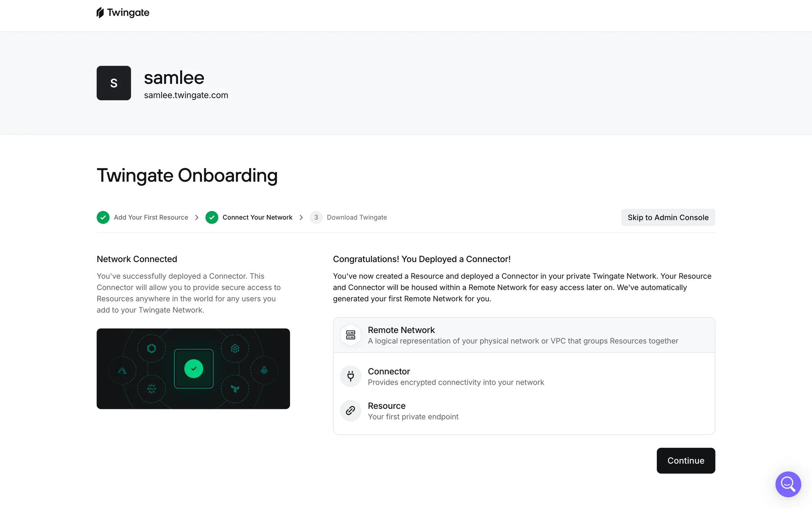Click chevron after Add Your First Resource
Screen dimensions: 812x508
(x=197, y=217)
